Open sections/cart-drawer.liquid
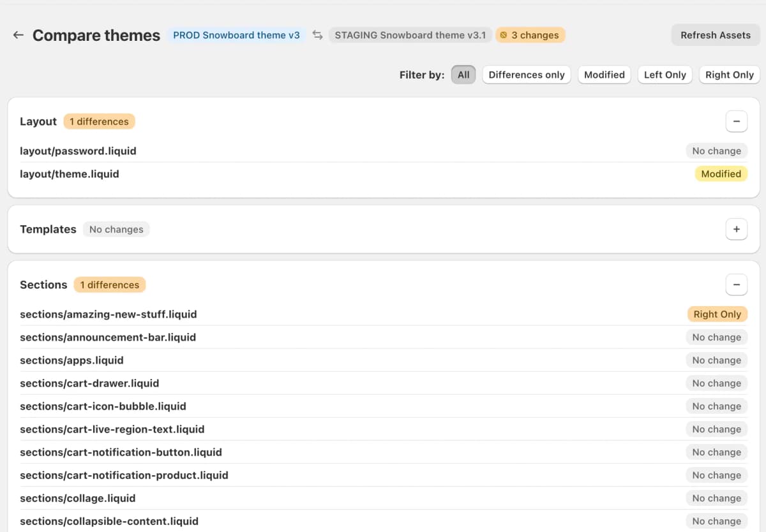 point(90,383)
